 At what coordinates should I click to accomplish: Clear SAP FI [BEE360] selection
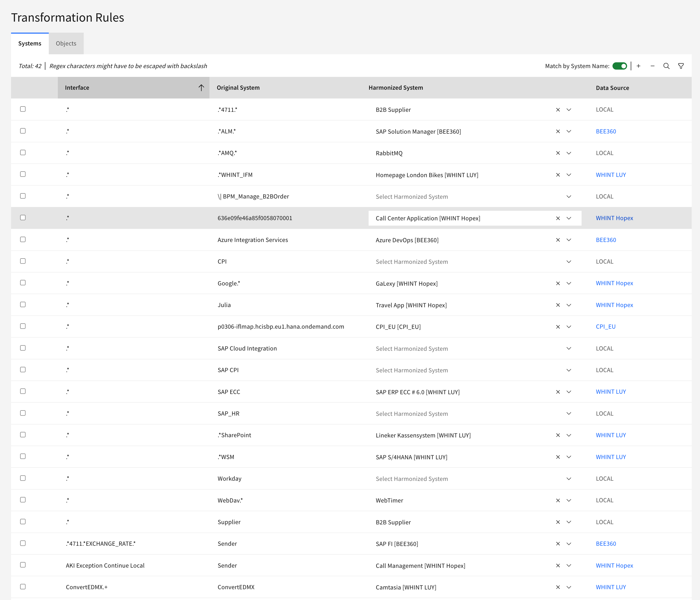click(x=558, y=544)
